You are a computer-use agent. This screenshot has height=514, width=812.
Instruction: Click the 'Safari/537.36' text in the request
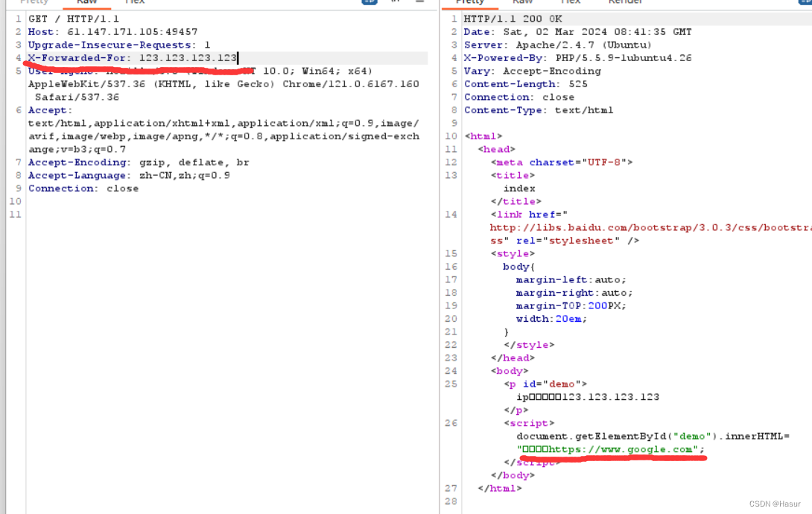pos(77,97)
